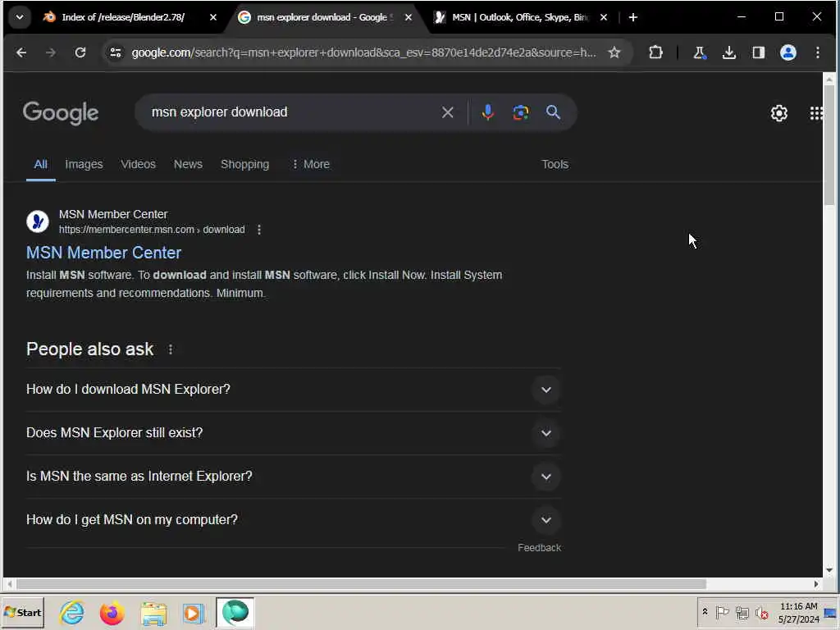Bookmark this page with the star icon
This screenshot has width=840, height=630.
614,52
